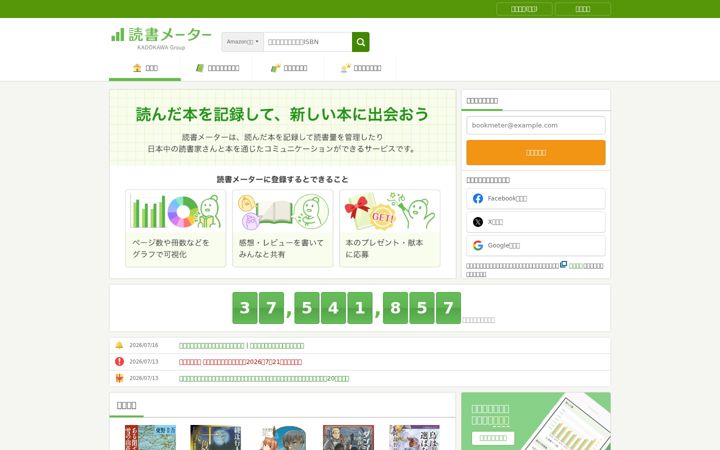Sign in with the X button

coord(536,222)
